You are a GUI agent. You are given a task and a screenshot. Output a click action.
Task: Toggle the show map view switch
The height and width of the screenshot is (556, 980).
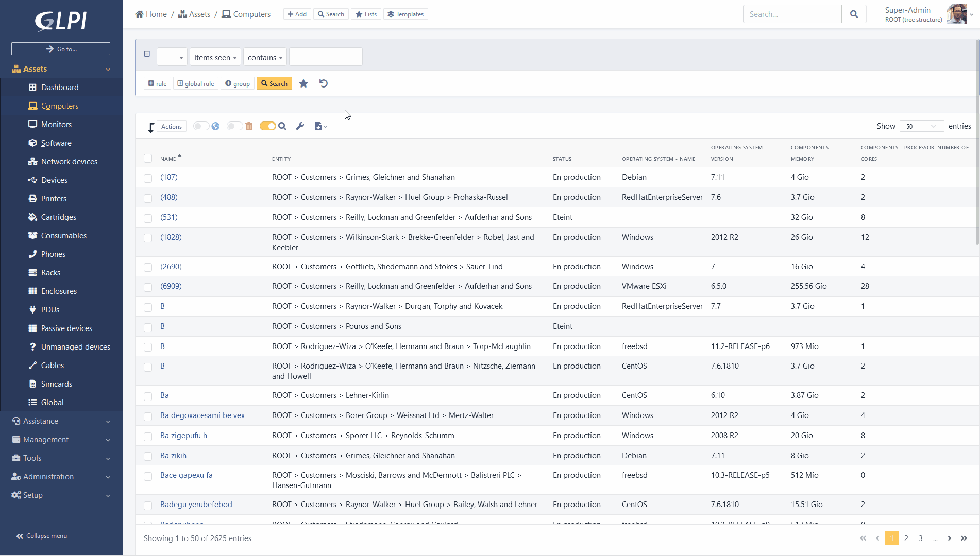coord(201,126)
